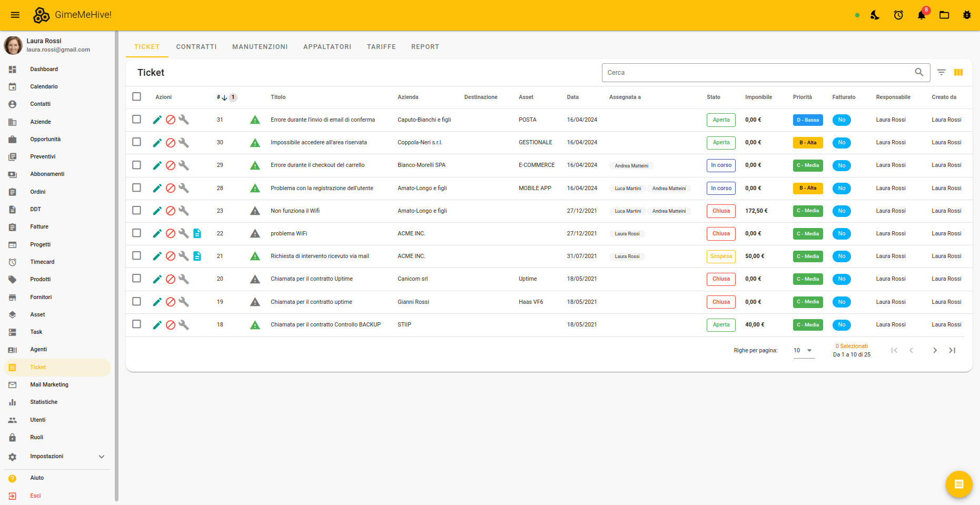Click the sidebar vertical scrollbar
Image resolution: width=980 pixels, height=505 pixels.
pos(116,266)
